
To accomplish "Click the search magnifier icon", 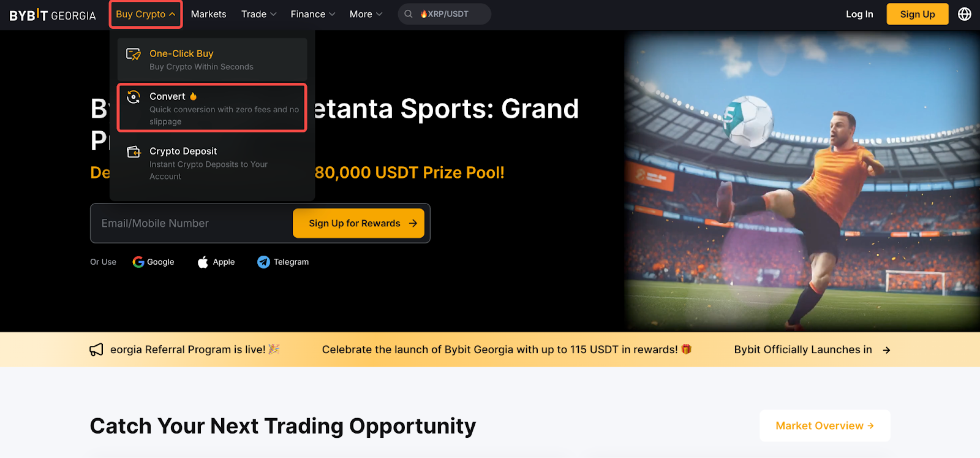I will 409,14.
